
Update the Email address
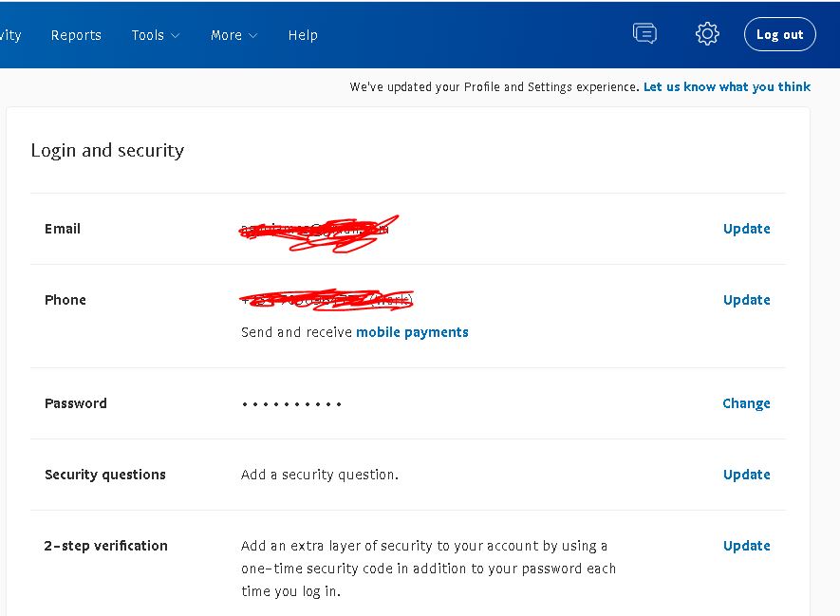click(746, 228)
